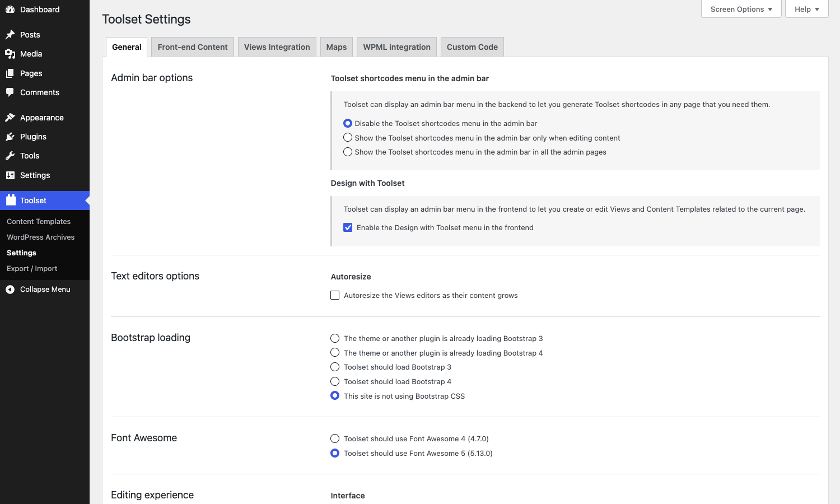Screen dimensions: 840x504
Task: Go to the Media menu item
Action: (45, 54)
